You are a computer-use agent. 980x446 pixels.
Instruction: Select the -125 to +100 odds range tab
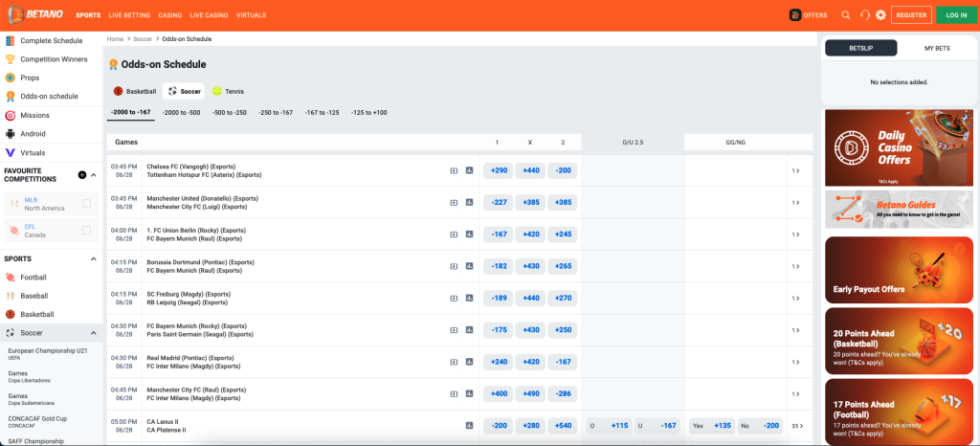[368, 112]
